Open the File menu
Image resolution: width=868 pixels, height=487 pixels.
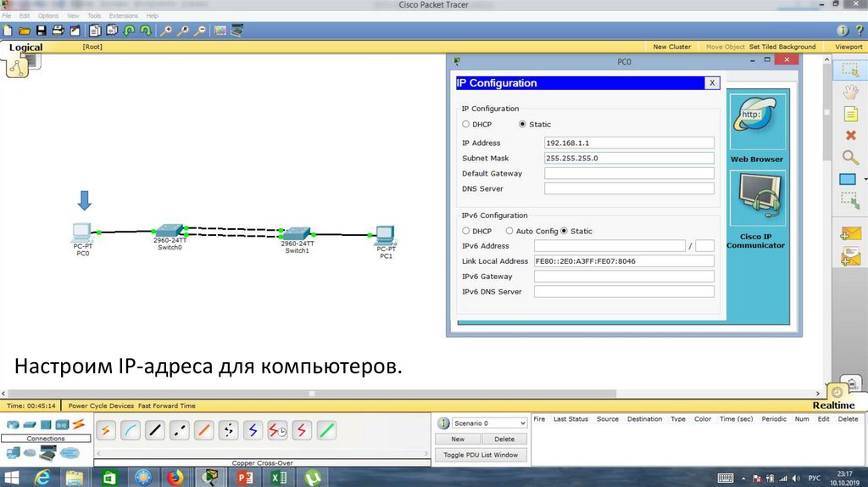click(7, 15)
